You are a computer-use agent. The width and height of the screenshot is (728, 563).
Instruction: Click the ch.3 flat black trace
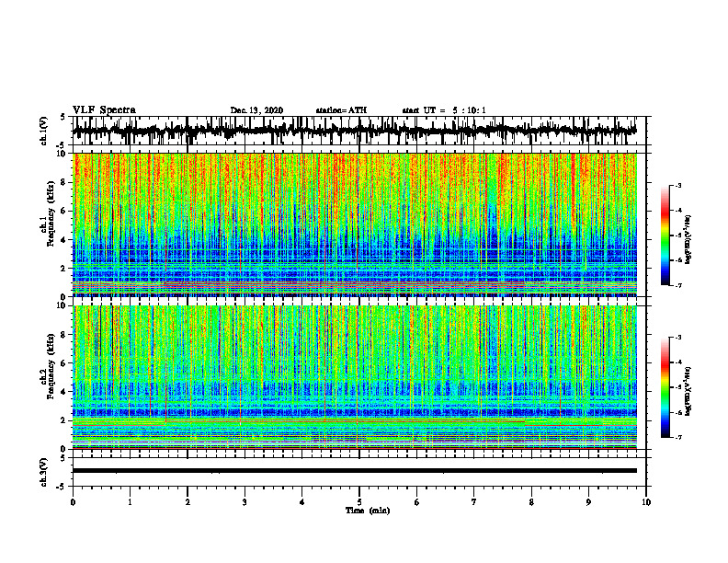pos(355,471)
